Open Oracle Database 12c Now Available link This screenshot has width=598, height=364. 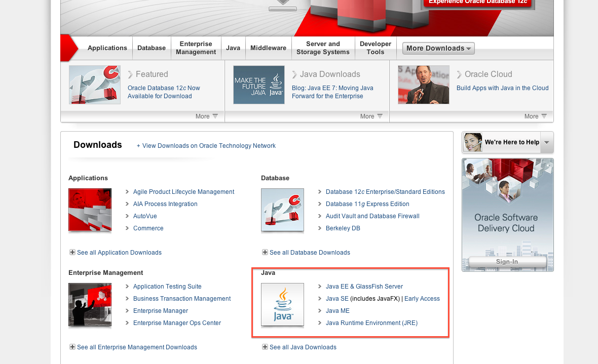pyautogui.click(x=164, y=92)
